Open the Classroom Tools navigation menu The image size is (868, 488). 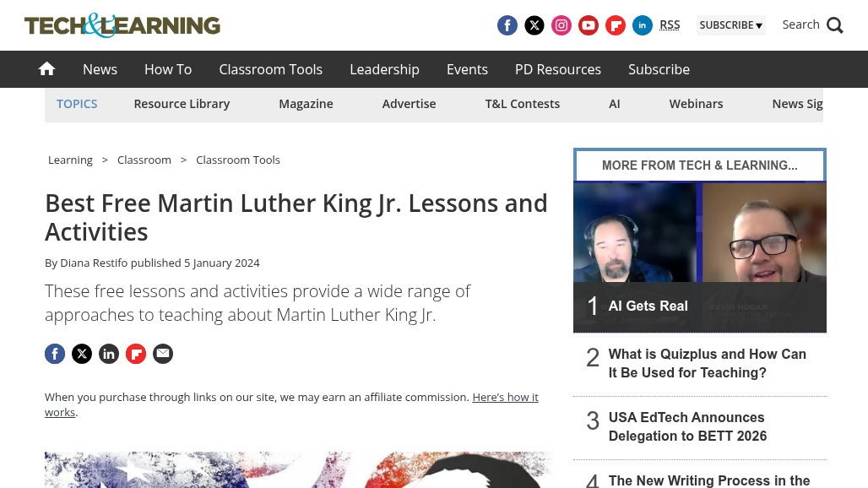point(270,69)
